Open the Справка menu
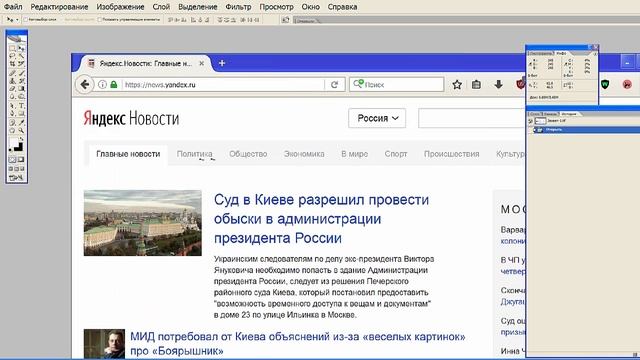Image resolution: width=640 pixels, height=360 pixels. pos(342,7)
